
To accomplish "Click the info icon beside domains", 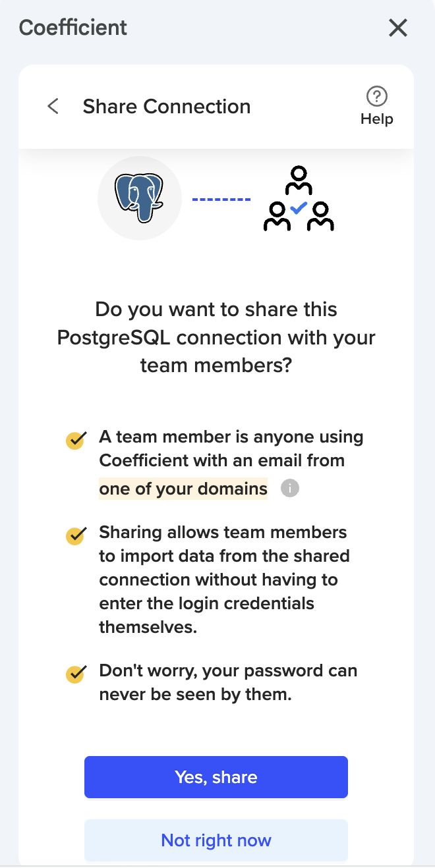I will pos(290,489).
